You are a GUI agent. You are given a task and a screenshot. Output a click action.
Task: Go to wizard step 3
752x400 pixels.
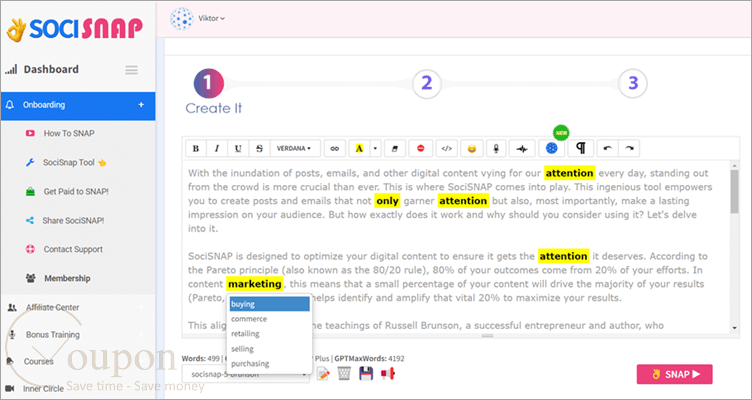pos(633,83)
